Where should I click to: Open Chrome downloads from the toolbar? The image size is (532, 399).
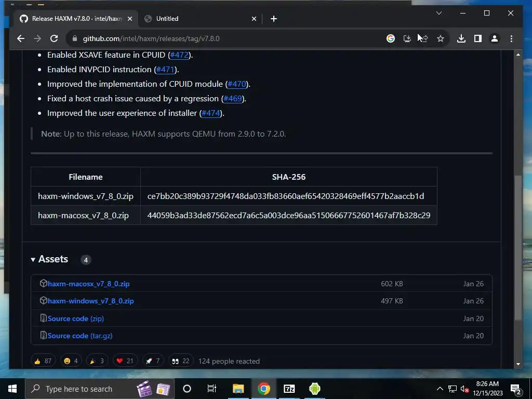pyautogui.click(x=461, y=38)
